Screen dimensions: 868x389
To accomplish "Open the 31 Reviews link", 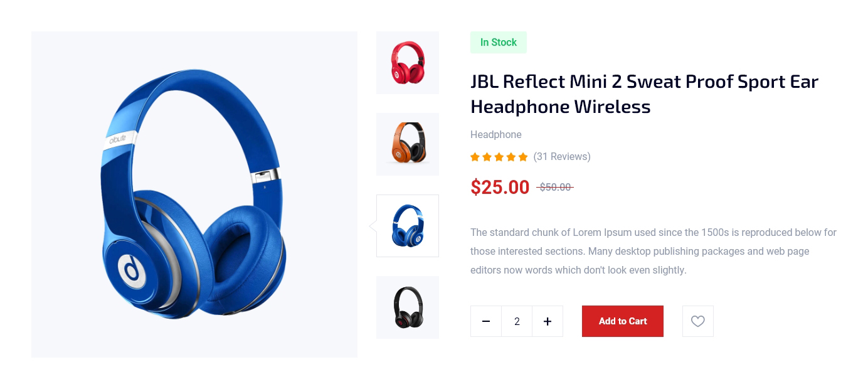I will click(562, 157).
